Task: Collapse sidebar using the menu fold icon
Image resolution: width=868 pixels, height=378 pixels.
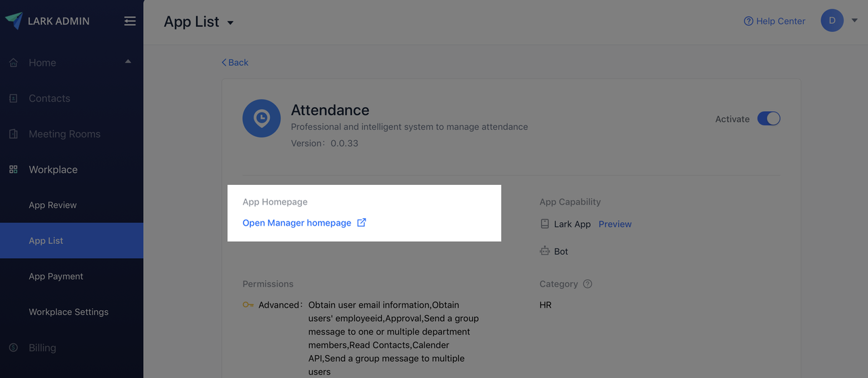Action: coord(130,21)
